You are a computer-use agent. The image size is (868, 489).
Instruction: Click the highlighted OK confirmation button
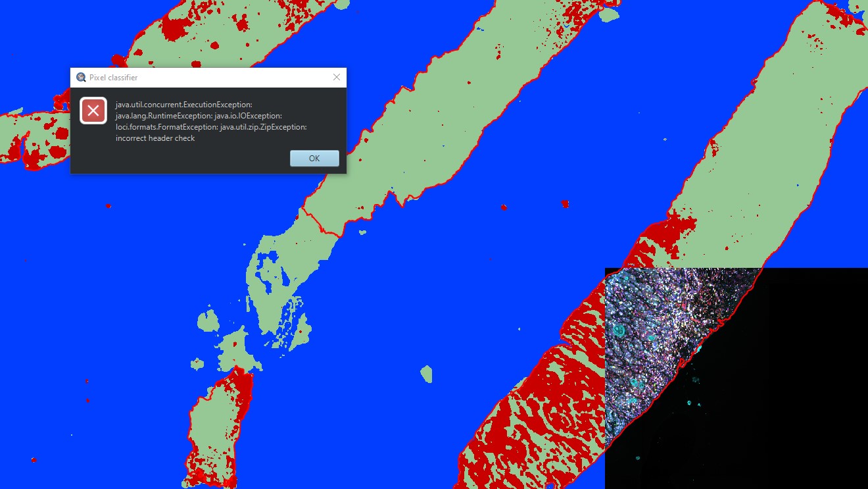coord(314,158)
